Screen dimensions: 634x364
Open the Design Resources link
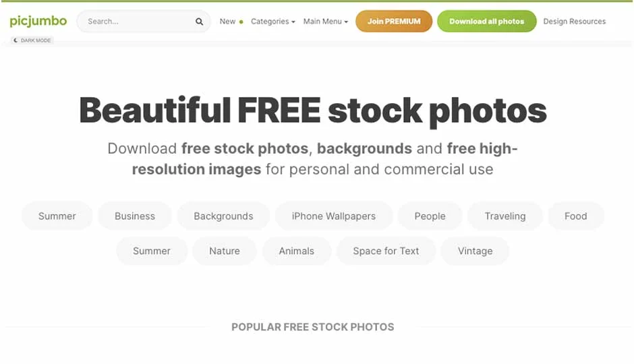(574, 22)
